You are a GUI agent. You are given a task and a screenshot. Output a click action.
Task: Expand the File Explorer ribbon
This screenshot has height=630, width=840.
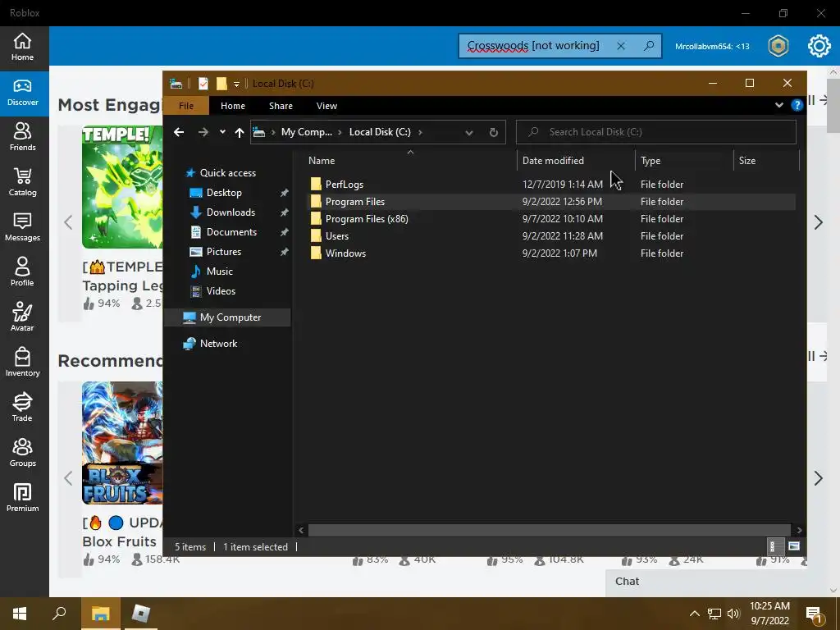pyautogui.click(x=779, y=105)
